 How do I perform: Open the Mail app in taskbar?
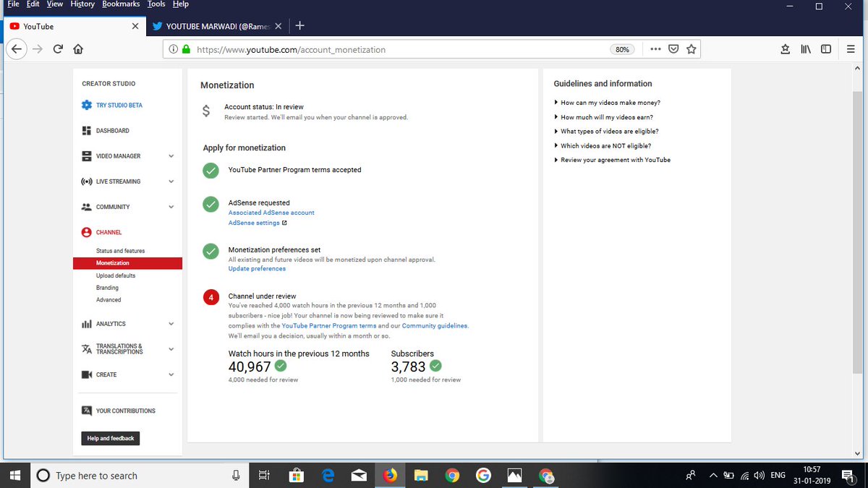[359, 475]
